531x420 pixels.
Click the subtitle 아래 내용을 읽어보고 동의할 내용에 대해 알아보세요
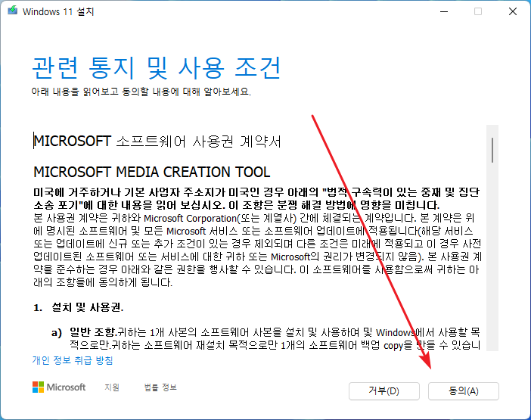coord(141,92)
